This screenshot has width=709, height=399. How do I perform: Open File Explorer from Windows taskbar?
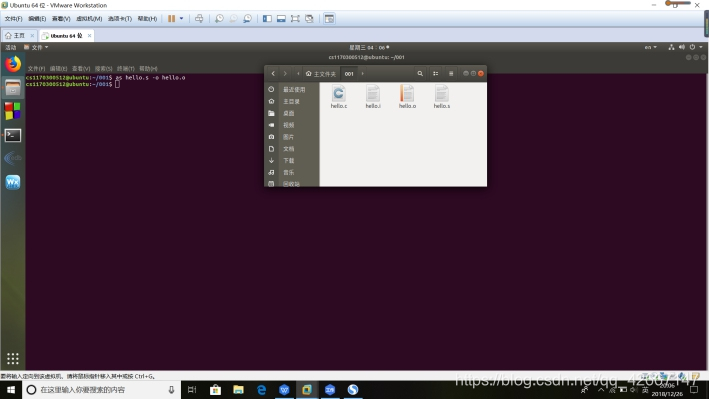[x=238, y=390]
